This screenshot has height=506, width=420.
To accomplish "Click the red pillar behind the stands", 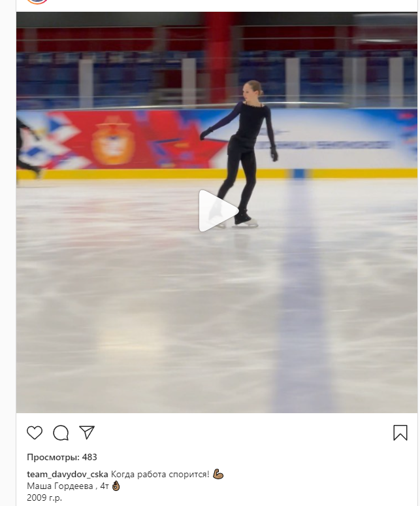I will click(x=220, y=57).
